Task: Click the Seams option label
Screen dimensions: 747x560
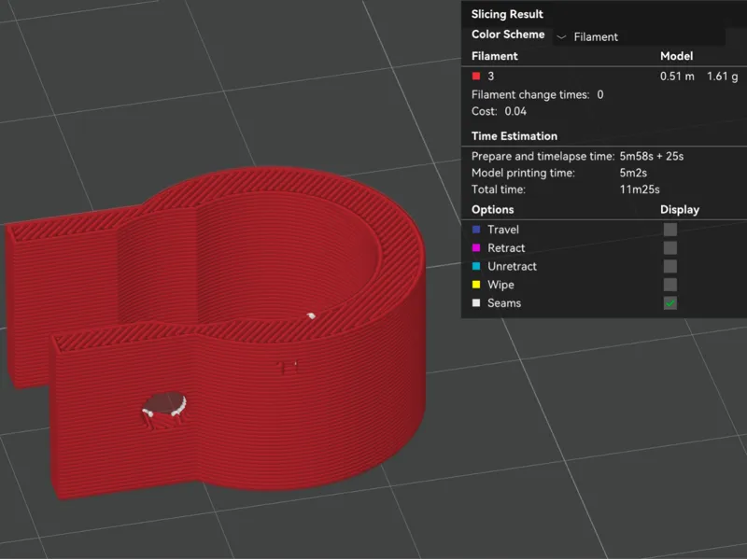Action: coord(503,302)
